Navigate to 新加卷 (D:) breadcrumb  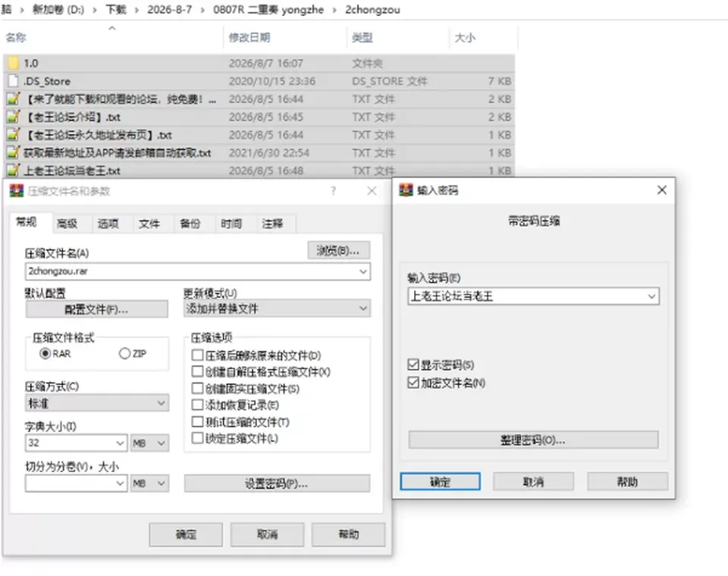tap(58, 9)
